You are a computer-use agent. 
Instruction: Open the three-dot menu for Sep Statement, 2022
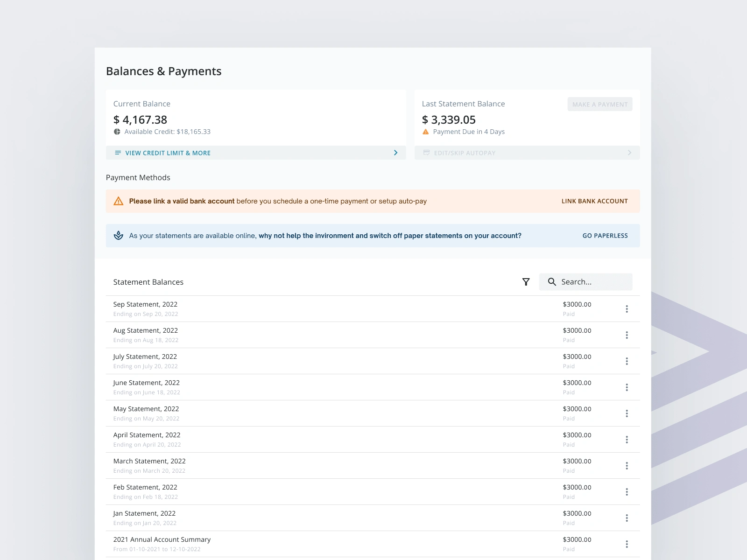pyautogui.click(x=627, y=309)
